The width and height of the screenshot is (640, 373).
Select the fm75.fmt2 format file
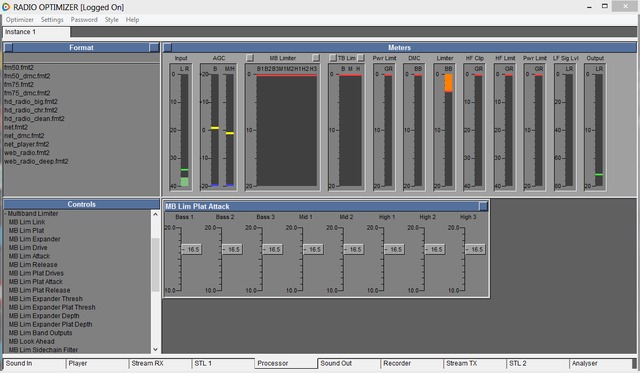tap(19, 84)
